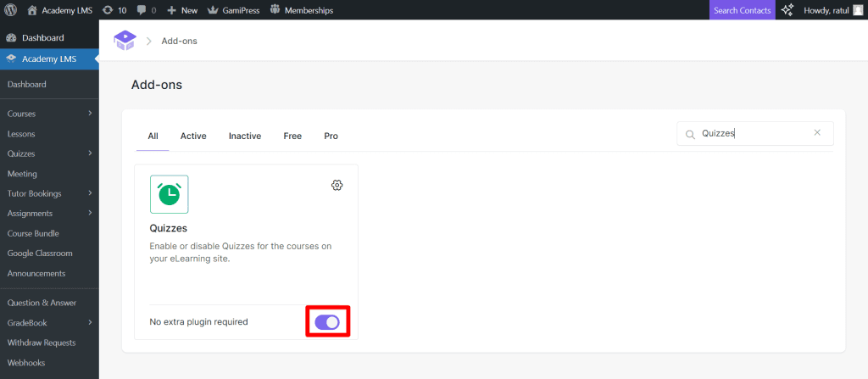This screenshot has width=868, height=379.
Task: Click the Academy LMS graduation cap logo
Action: coord(125,40)
